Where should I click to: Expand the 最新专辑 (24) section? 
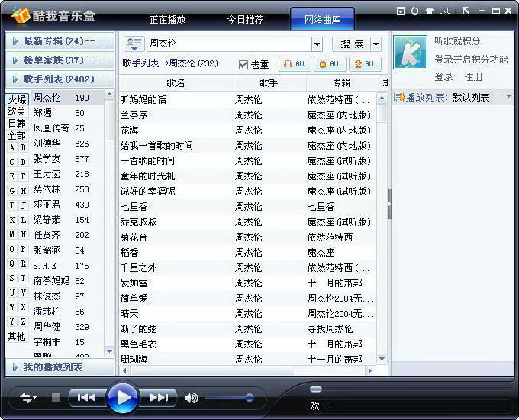[60, 41]
